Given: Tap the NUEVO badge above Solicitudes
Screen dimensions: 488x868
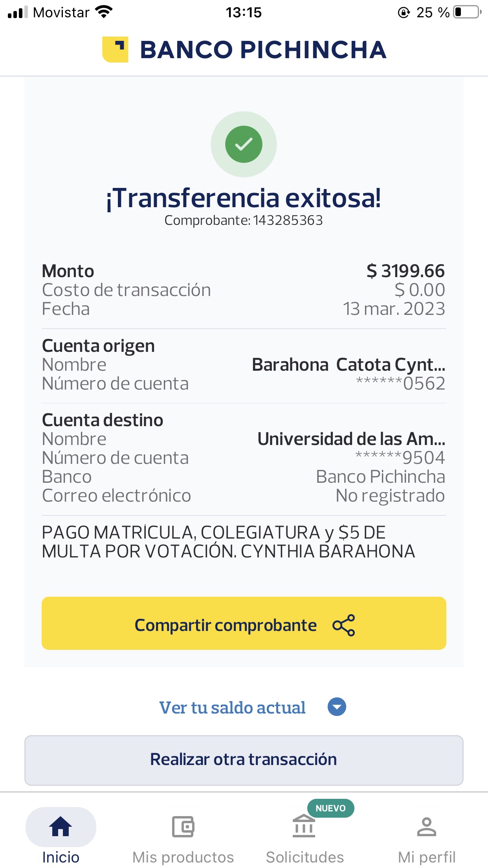Looking at the screenshot, I should pyautogui.click(x=330, y=808).
